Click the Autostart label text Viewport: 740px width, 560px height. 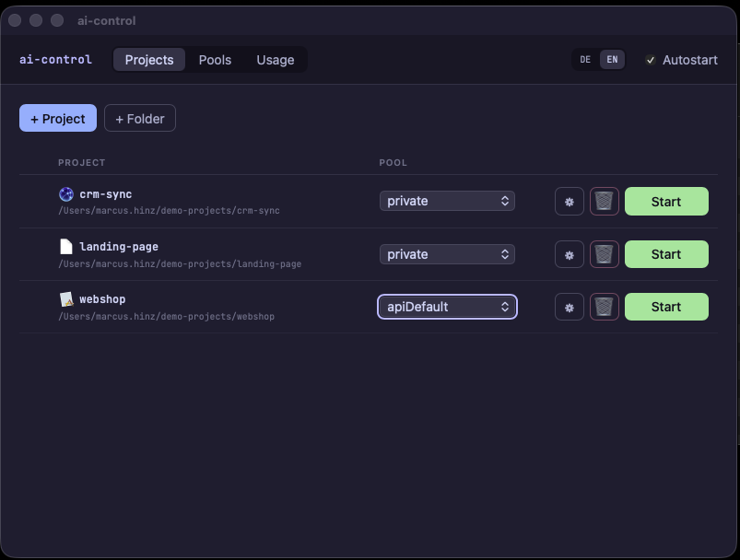690,60
